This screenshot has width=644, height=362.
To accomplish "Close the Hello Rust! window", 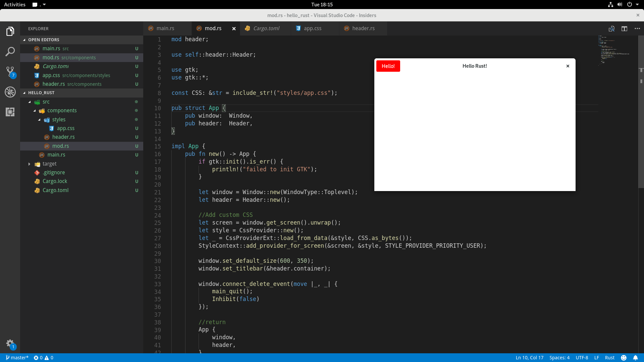I will click(x=568, y=66).
